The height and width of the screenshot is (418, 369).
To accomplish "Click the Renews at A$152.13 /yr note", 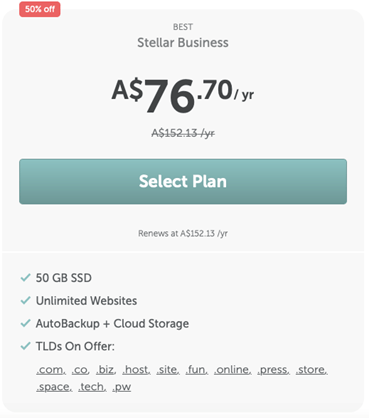I will pos(183,233).
